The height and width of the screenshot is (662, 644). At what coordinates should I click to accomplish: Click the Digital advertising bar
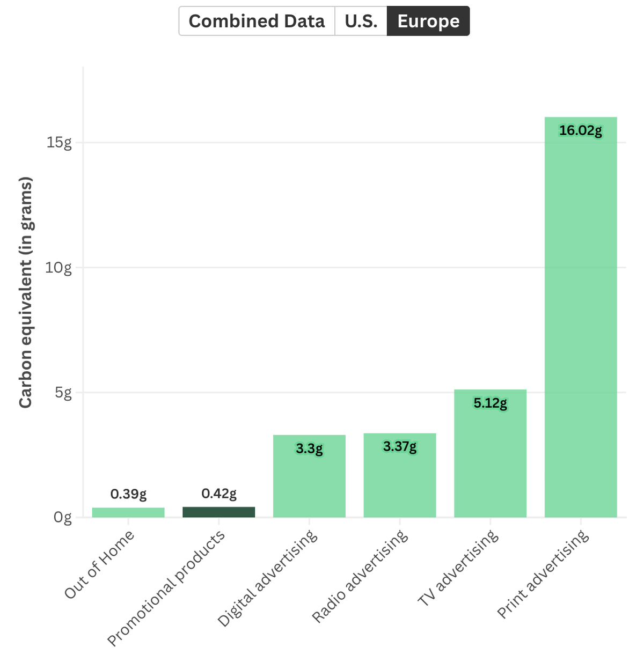(309, 476)
